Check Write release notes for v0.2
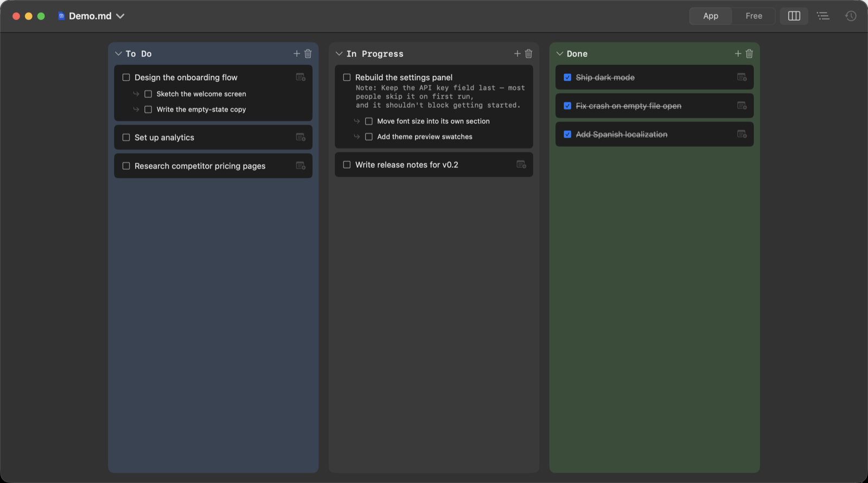 pos(347,165)
